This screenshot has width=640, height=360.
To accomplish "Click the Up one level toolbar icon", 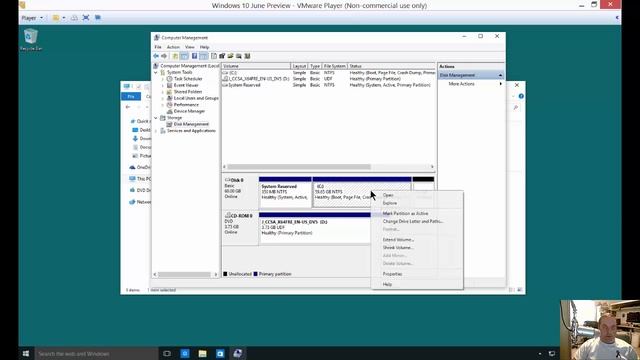I will click(176, 56).
